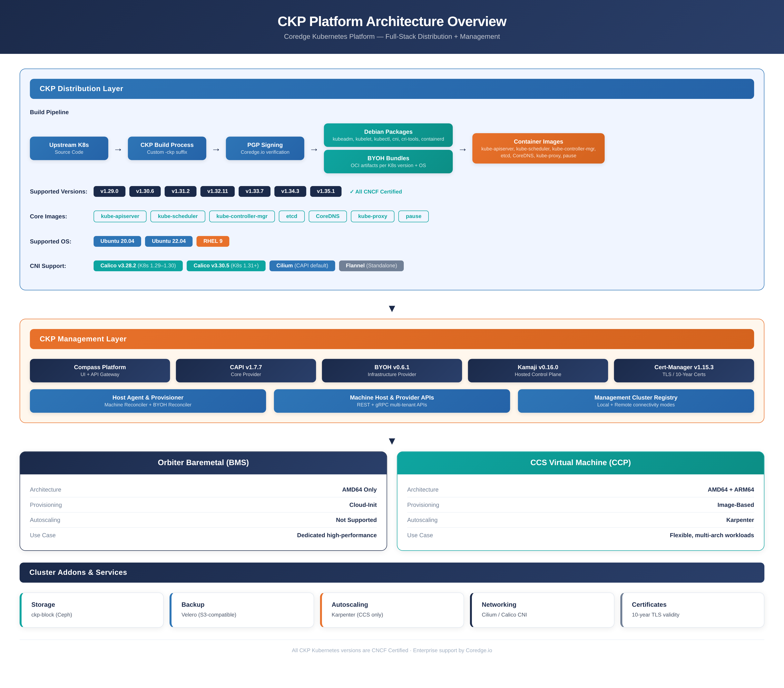This screenshot has height=688, width=784.
Task: Click the RHEL 9 supported OS badge
Action: tap(212, 241)
